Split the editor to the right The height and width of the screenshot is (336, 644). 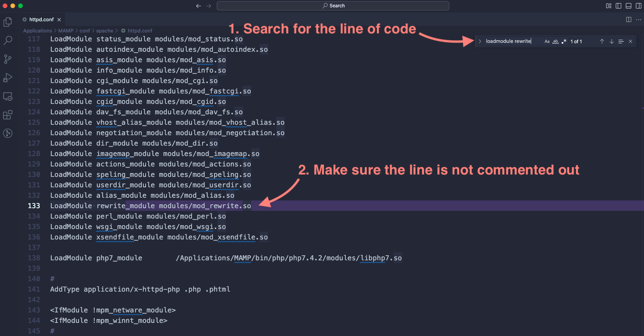coord(629,19)
